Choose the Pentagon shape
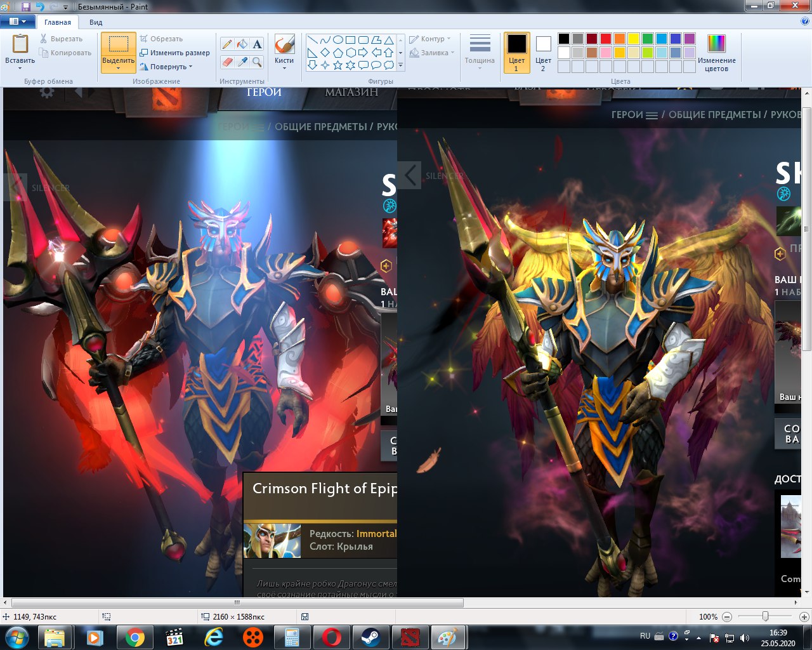The height and width of the screenshot is (650, 812). tap(337, 53)
